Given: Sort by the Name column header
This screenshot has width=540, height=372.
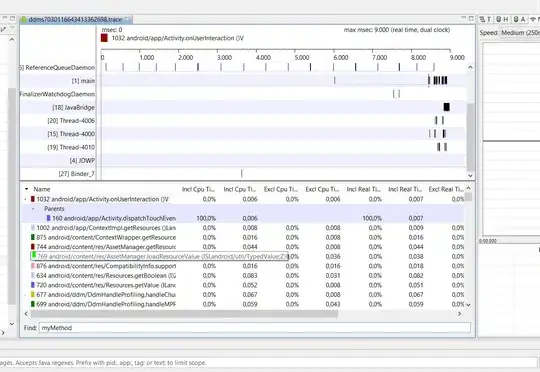Looking at the screenshot, I should click(x=42, y=189).
